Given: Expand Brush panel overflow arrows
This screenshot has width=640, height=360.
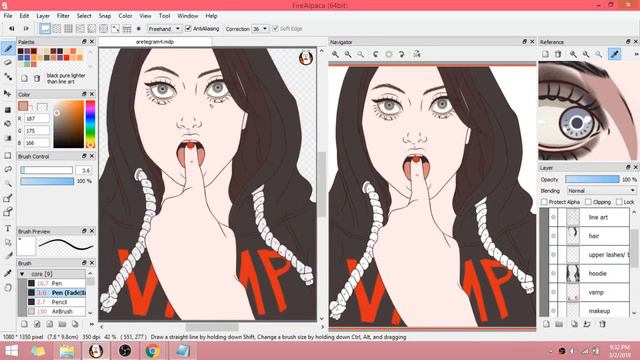Looking at the screenshot, I should tap(91, 324).
